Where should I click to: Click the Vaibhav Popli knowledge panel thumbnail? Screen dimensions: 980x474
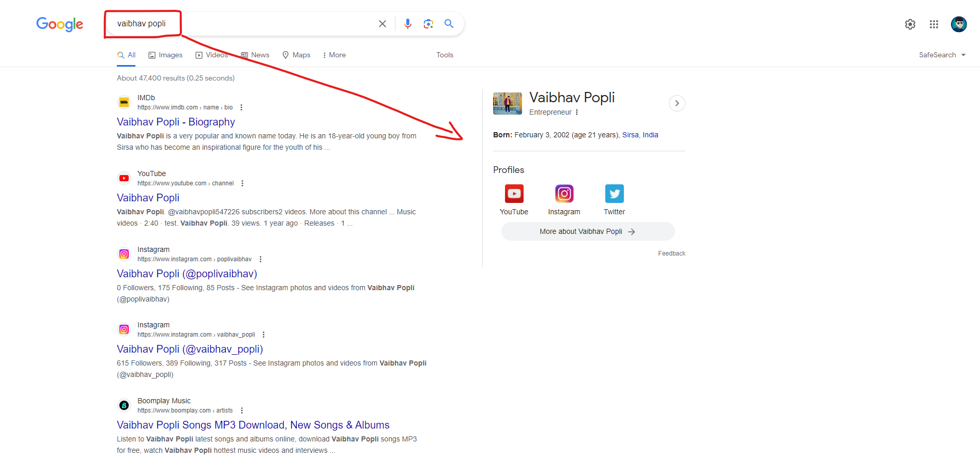[508, 103]
